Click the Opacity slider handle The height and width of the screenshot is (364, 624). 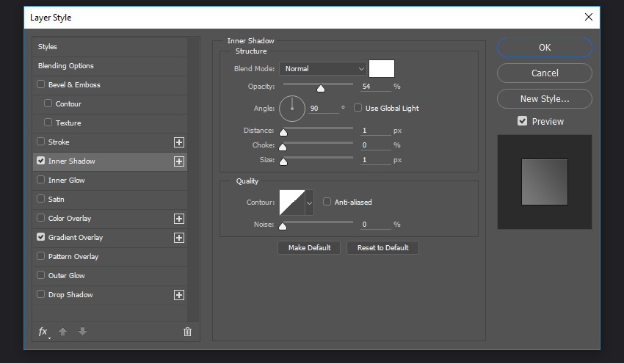(321, 89)
